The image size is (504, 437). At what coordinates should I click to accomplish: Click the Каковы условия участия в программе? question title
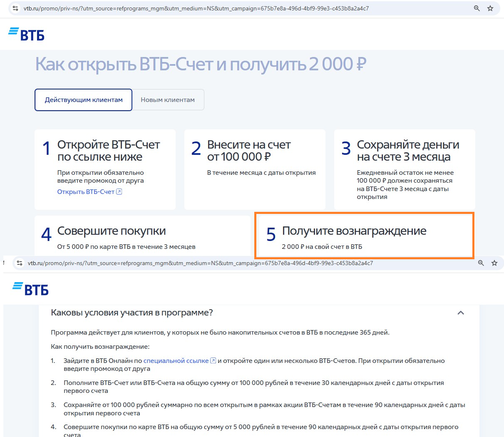pyautogui.click(x=132, y=313)
